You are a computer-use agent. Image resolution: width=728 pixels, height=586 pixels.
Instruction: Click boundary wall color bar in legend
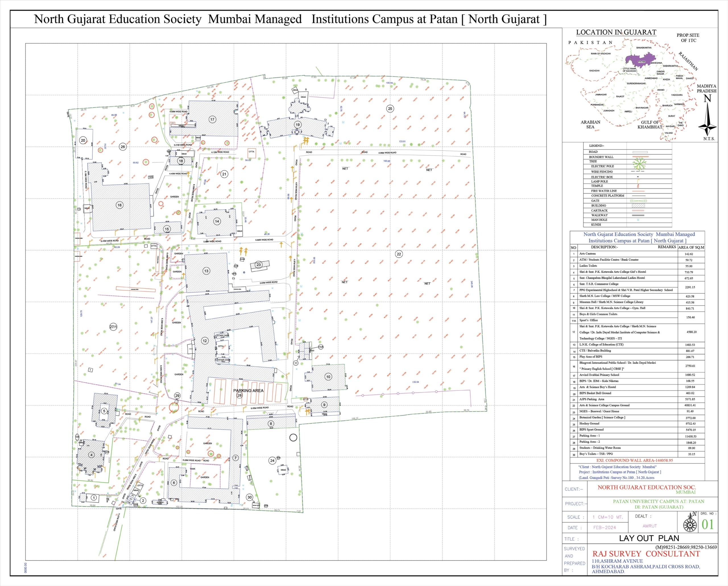[640, 157]
